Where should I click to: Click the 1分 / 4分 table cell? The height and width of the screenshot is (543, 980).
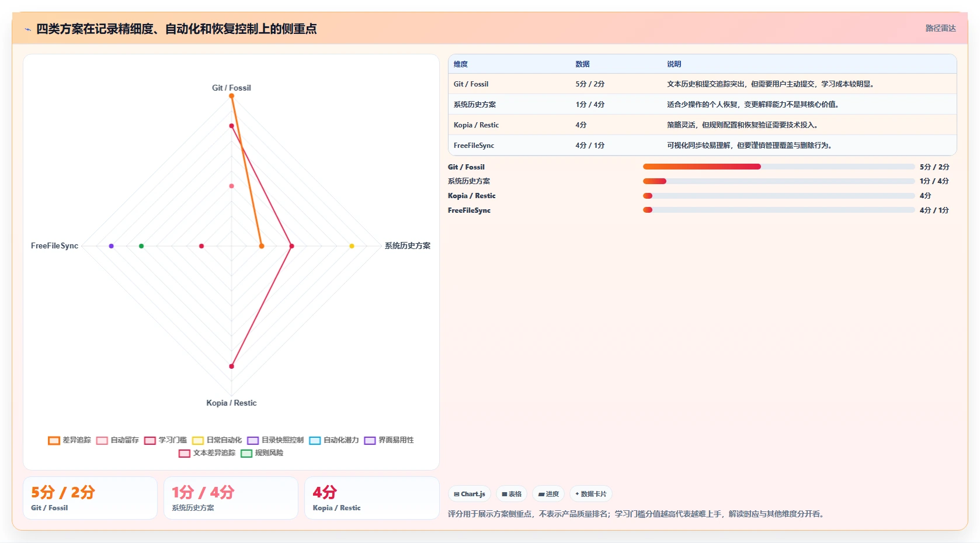click(x=590, y=105)
